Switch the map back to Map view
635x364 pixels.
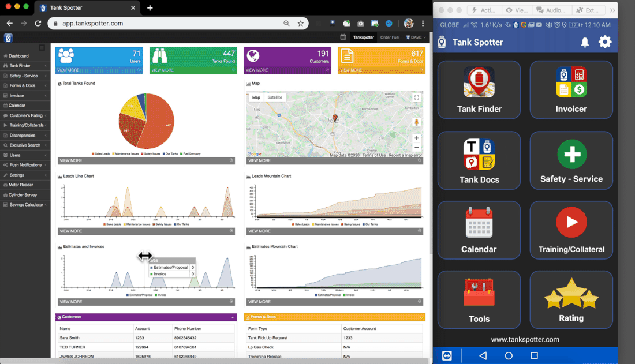pyautogui.click(x=256, y=97)
